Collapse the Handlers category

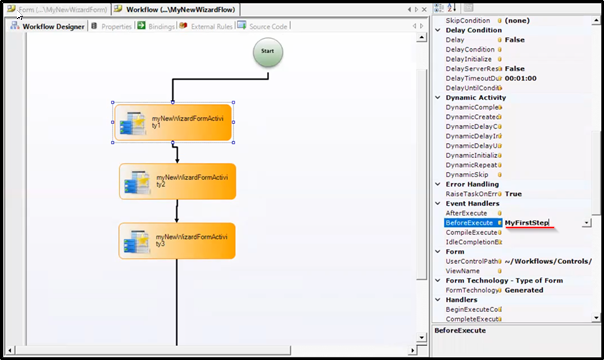pos(438,300)
